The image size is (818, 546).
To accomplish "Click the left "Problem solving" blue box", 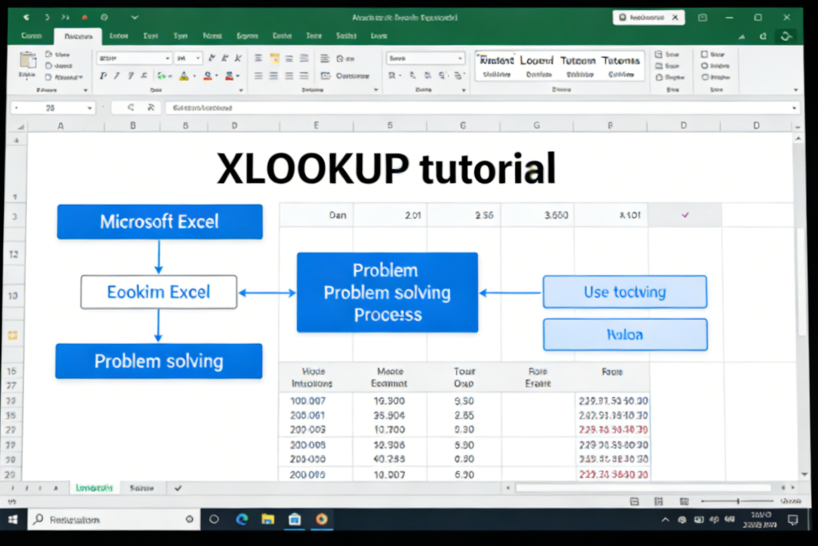I will pos(159,361).
